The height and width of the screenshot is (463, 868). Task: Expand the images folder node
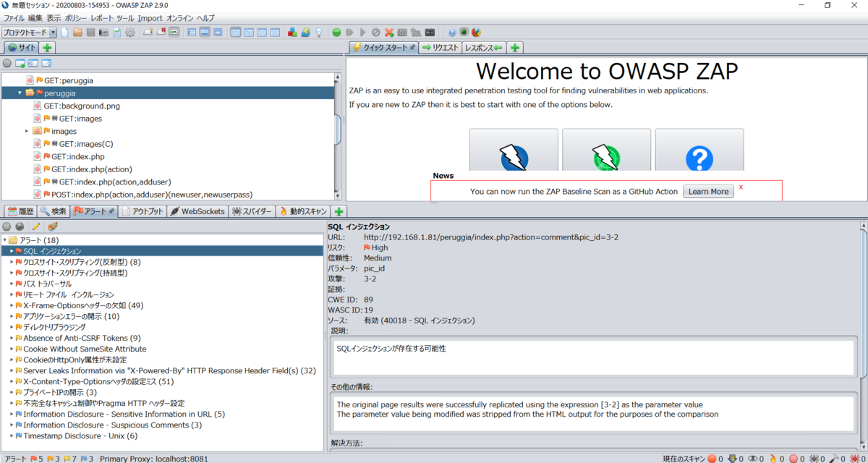point(27,131)
